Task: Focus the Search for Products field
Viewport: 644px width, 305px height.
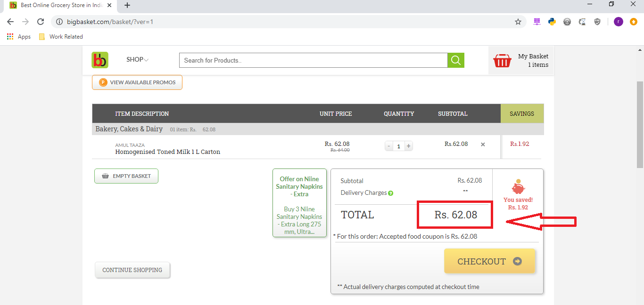Action: coord(313,60)
